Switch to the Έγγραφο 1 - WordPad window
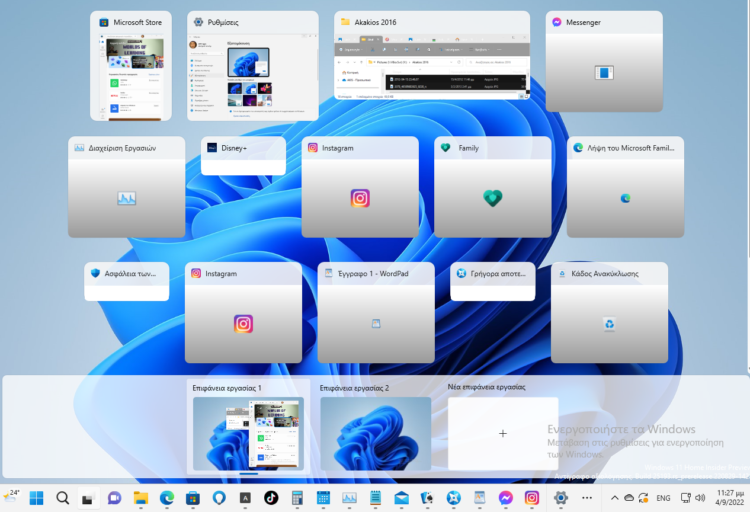 pyautogui.click(x=376, y=312)
